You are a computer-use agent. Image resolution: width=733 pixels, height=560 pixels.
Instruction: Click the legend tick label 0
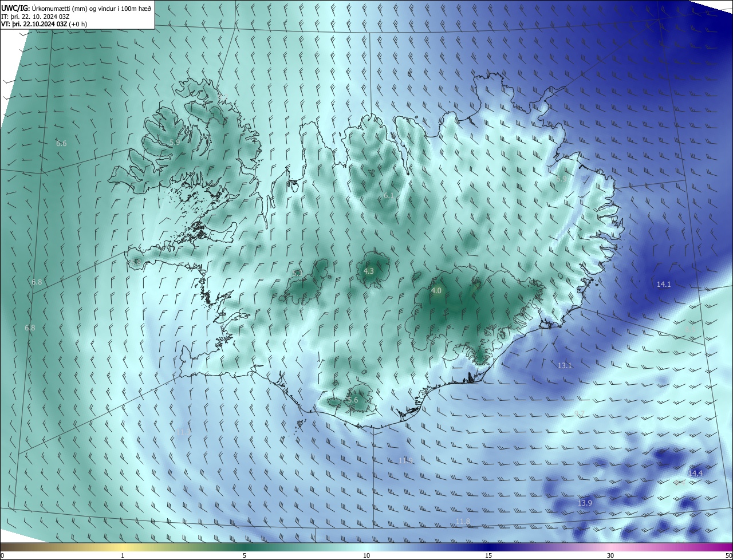2,555
